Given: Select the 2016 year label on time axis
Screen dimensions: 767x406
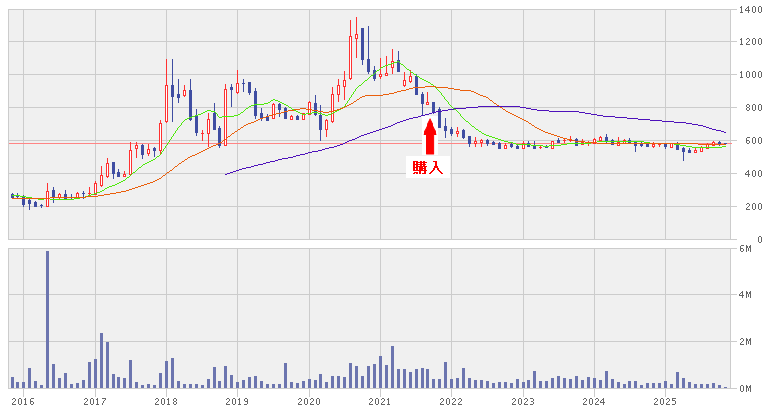Looking at the screenshot, I should point(23,400).
